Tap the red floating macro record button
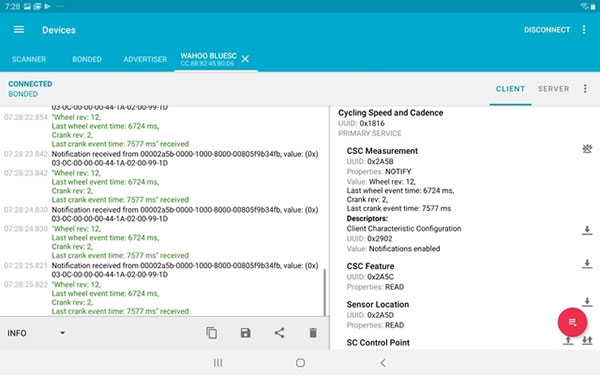The width and height of the screenshot is (600, 375). (572, 322)
